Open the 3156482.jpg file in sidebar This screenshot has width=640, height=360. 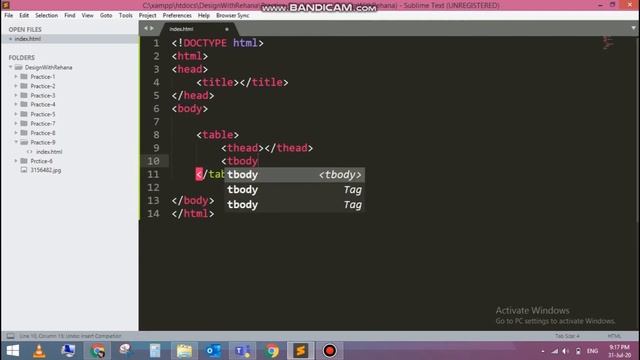pos(46,170)
